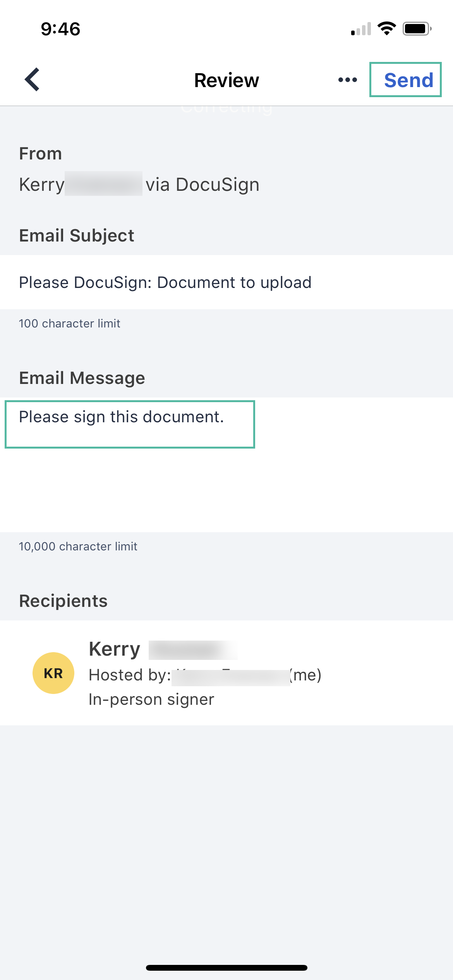Tap the 100 character limit note

pyautogui.click(x=70, y=324)
